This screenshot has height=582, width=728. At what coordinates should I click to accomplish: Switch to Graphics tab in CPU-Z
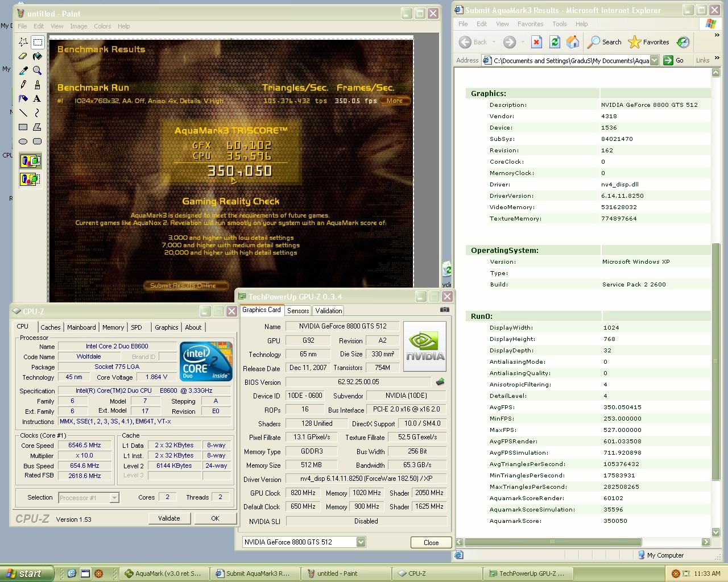[166, 327]
